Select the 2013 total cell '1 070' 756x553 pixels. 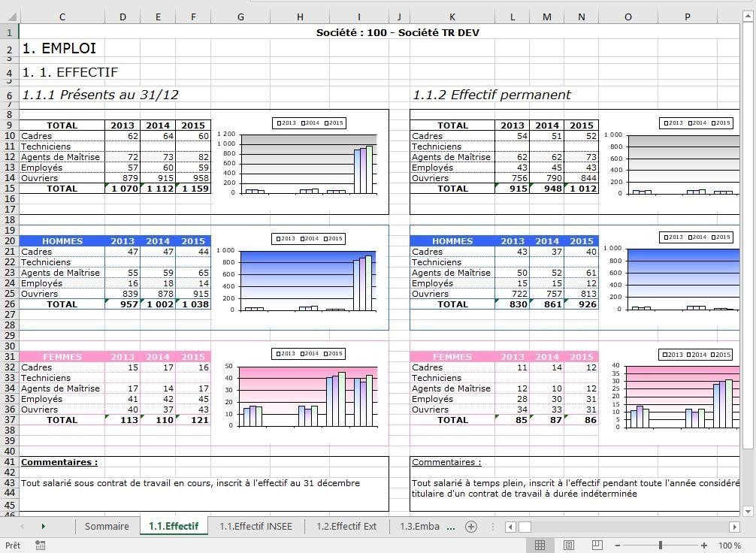[x=122, y=189]
